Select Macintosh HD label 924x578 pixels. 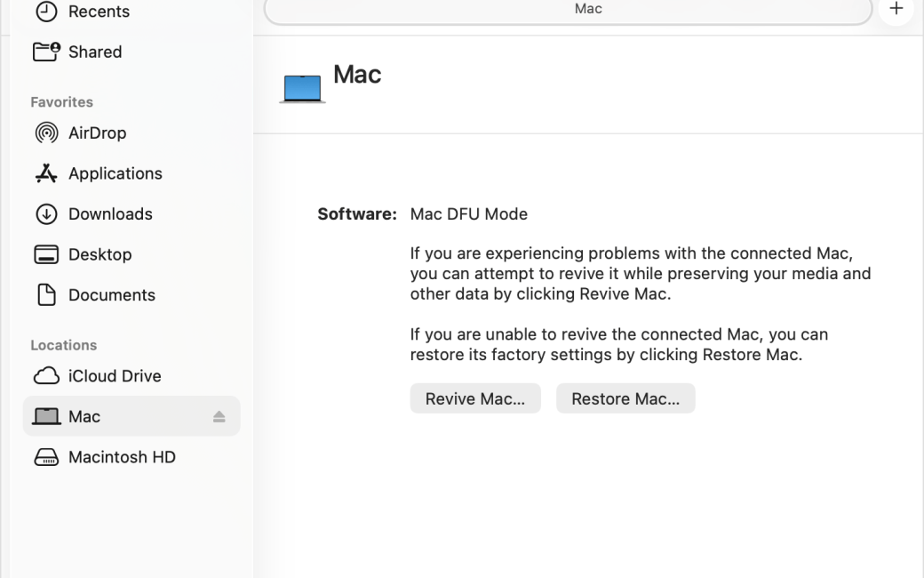click(122, 457)
